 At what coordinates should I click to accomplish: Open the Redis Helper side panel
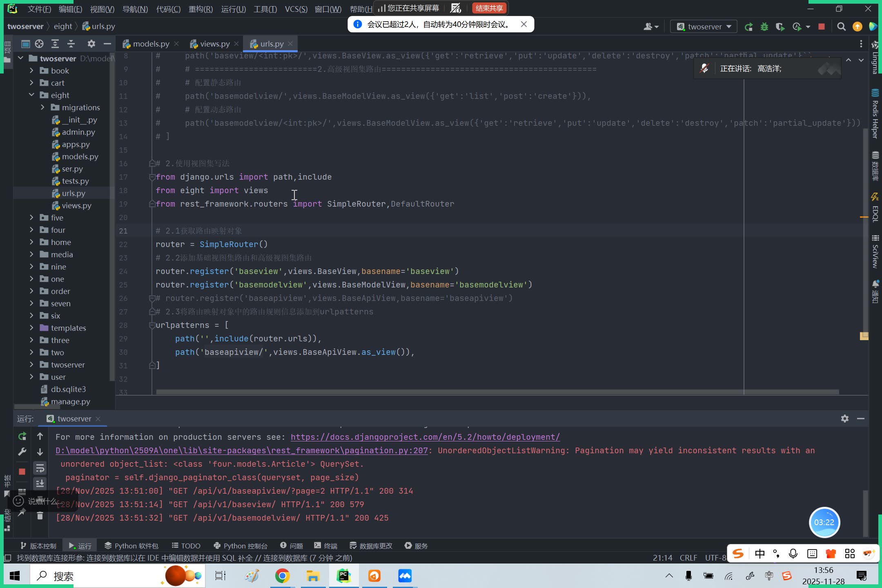pyautogui.click(x=875, y=114)
